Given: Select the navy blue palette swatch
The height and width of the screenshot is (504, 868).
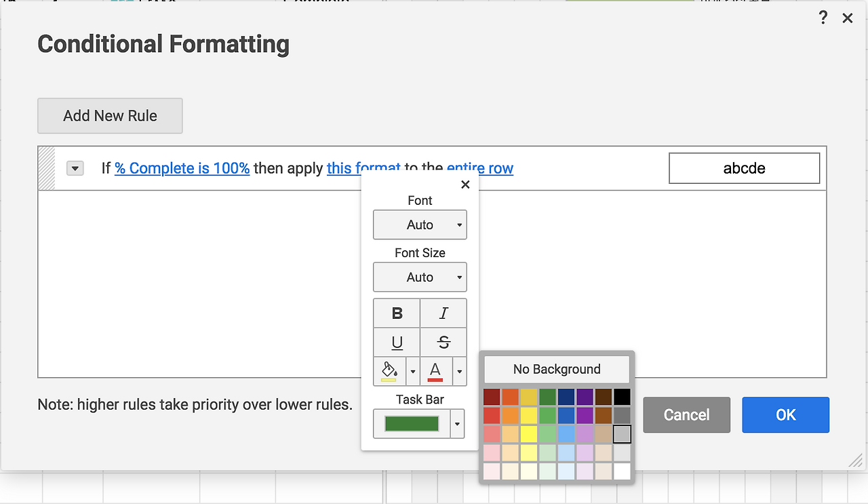Looking at the screenshot, I should coord(566,397).
